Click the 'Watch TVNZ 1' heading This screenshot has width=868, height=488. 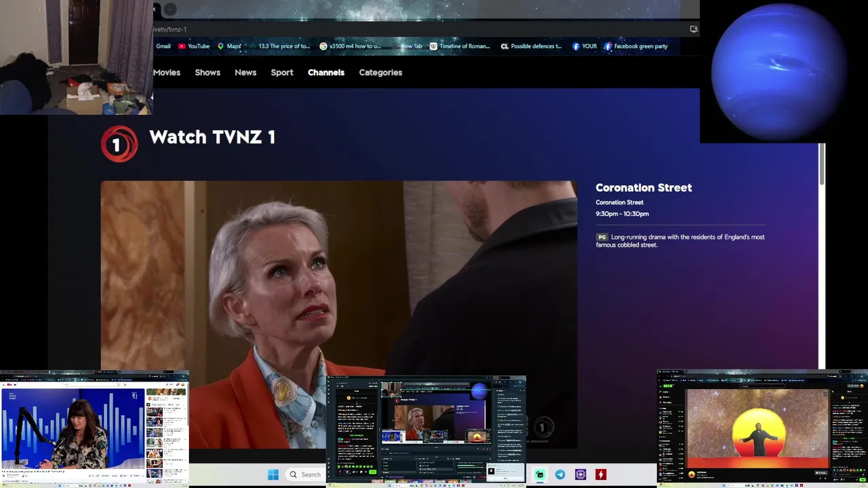tap(212, 138)
